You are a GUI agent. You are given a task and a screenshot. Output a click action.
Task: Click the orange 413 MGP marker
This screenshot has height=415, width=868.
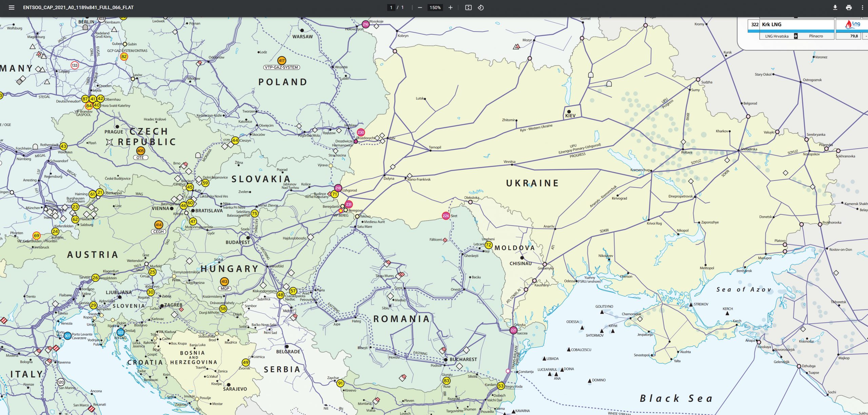point(224,281)
